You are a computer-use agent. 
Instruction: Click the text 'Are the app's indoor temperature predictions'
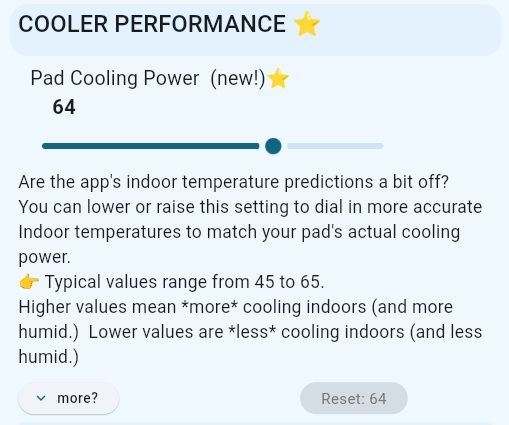click(198, 182)
